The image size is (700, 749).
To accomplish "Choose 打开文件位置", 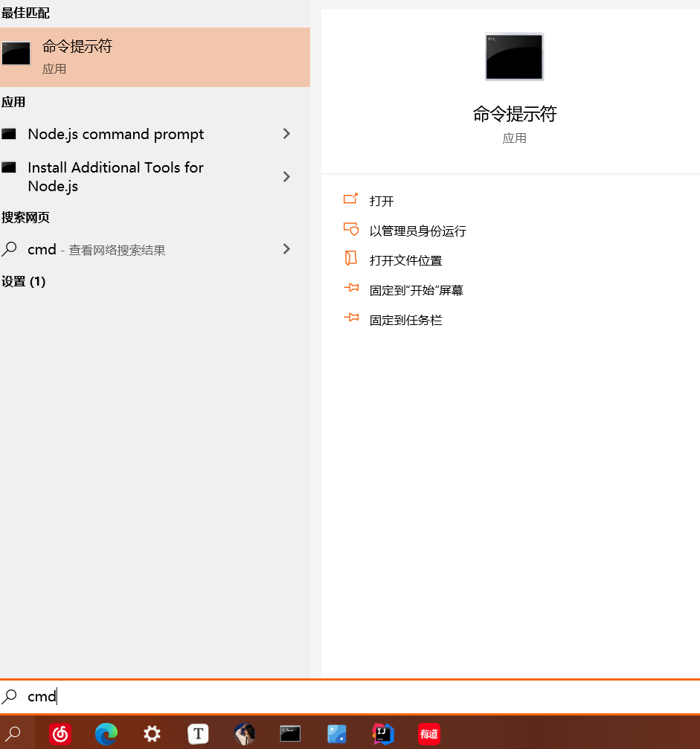I will pos(405,261).
